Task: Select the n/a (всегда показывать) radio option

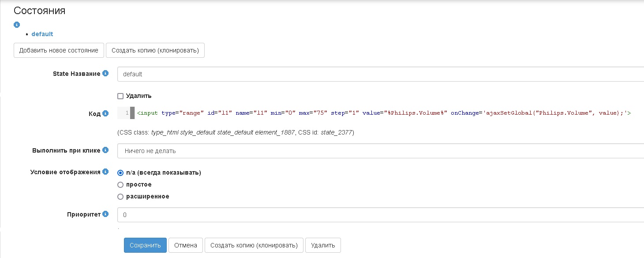Action: pos(120,173)
